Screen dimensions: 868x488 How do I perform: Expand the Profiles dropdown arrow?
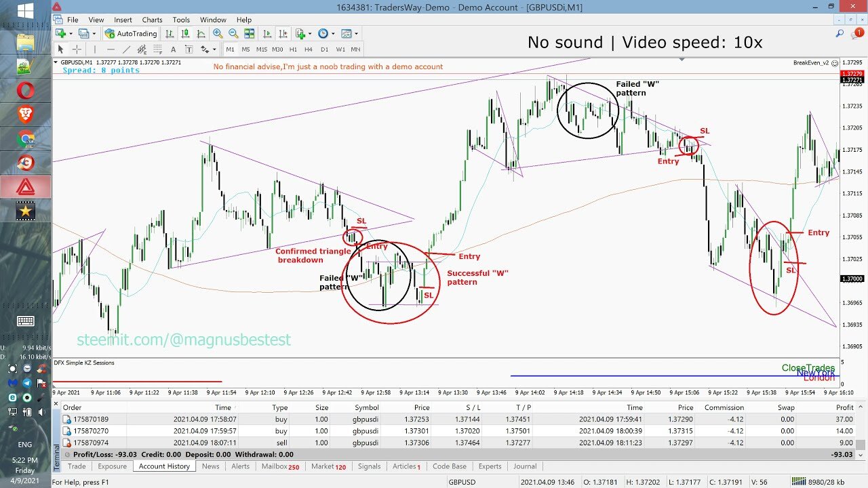[94, 34]
